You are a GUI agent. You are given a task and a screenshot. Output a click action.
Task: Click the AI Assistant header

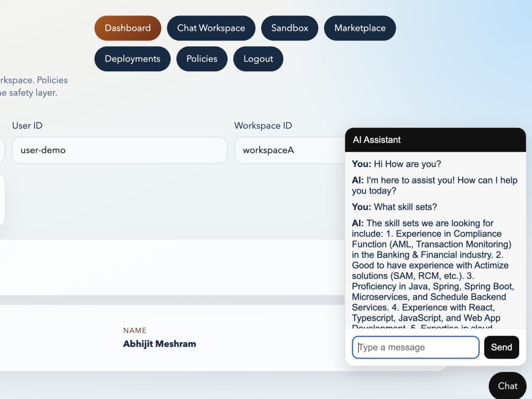pos(435,140)
